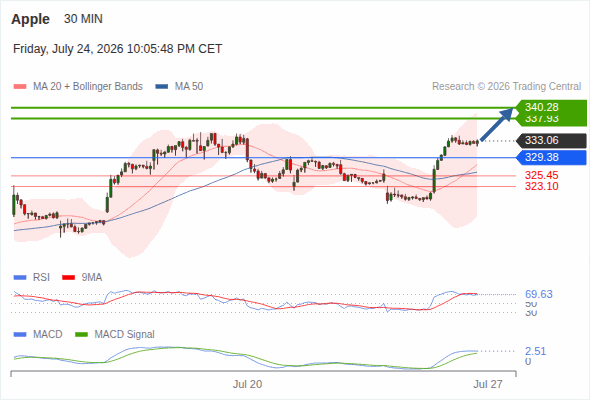590x400 pixels.
Task: Click the 2.51 MACD value
Action: coord(535,351)
